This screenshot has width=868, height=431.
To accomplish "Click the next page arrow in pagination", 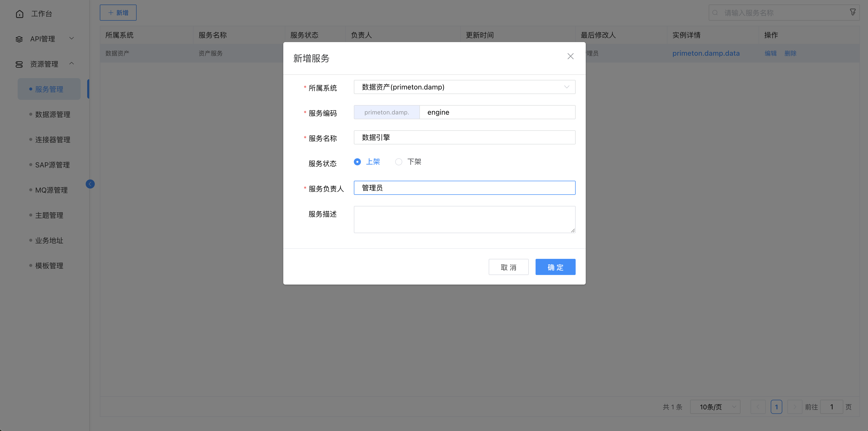I will point(795,407).
